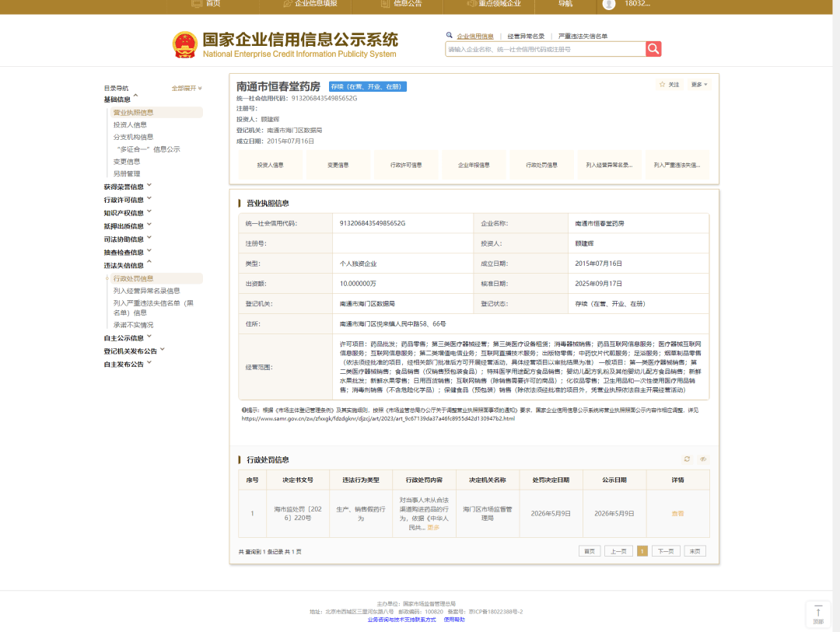Select 列入严重违法失信名单 sidebar item
This screenshot has height=632, width=840.
click(153, 308)
